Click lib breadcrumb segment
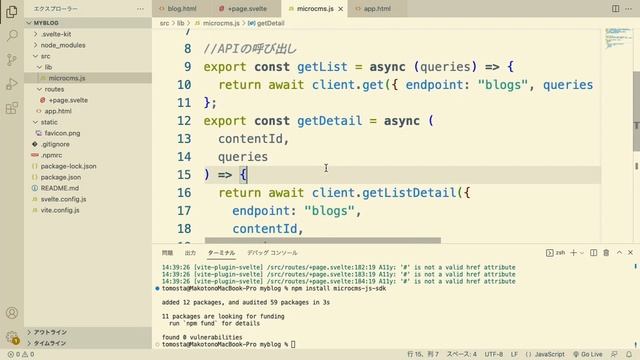Screen dimensions: 640x360 [180, 23]
